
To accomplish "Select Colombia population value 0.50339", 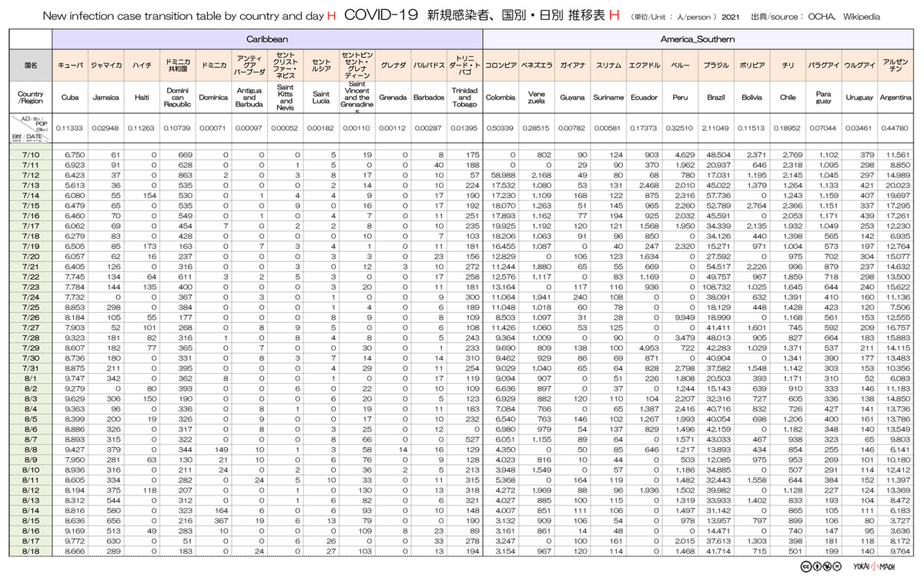I will coord(501,127).
